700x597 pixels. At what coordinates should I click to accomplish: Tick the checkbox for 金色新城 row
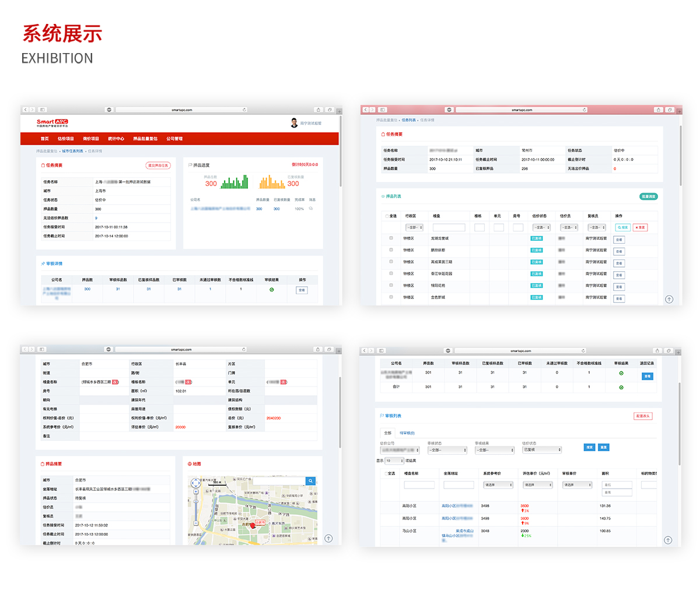[x=391, y=297]
